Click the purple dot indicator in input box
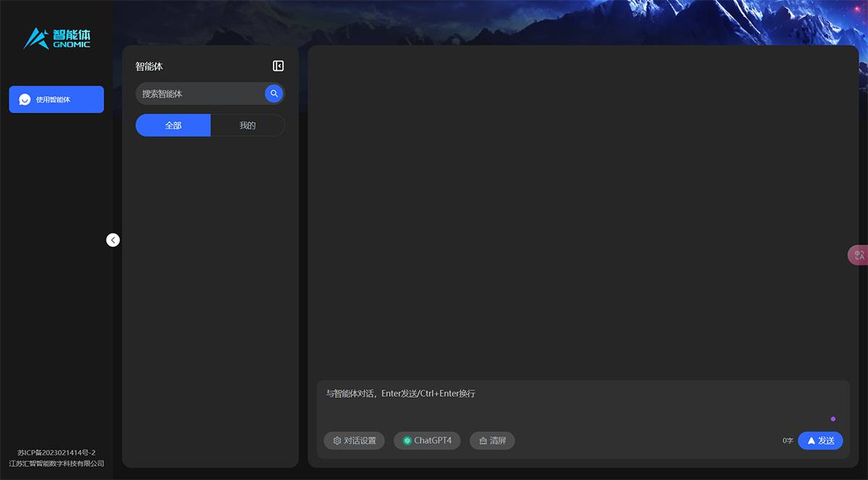Screen dimensions: 868x480 [x=833, y=419]
